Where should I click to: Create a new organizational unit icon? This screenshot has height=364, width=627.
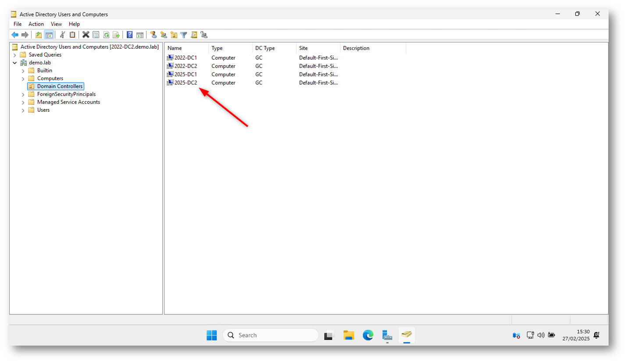point(174,35)
